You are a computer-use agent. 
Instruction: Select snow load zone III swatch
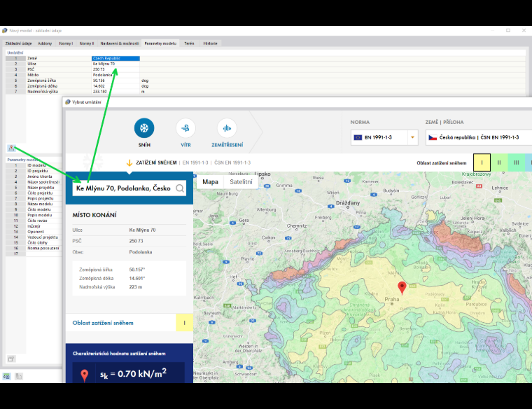(x=516, y=162)
